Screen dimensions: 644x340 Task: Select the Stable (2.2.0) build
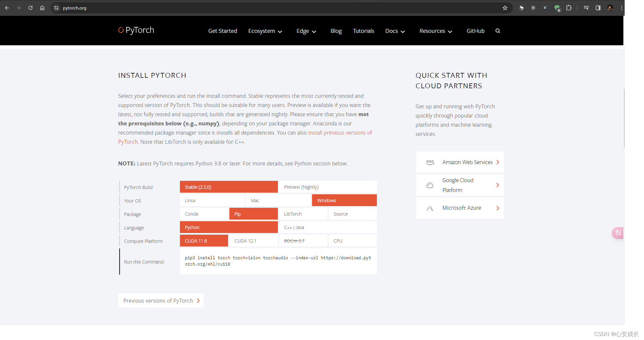point(229,187)
